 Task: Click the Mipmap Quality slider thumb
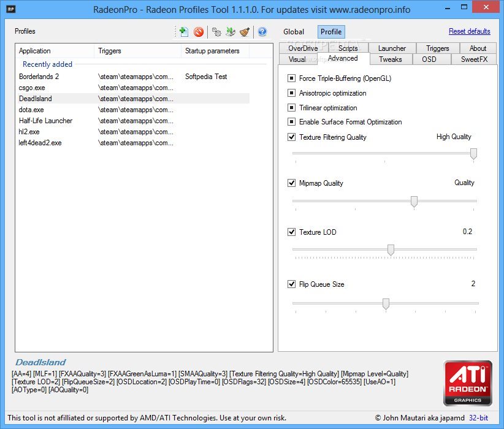(x=414, y=202)
